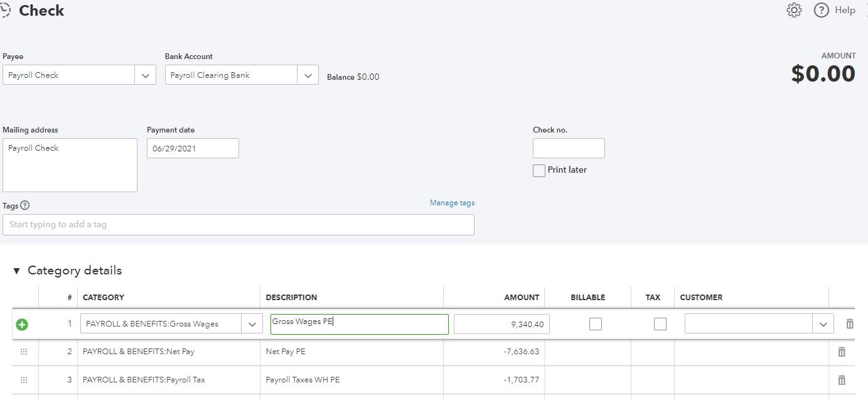Click the Help question mark icon

tap(820, 10)
